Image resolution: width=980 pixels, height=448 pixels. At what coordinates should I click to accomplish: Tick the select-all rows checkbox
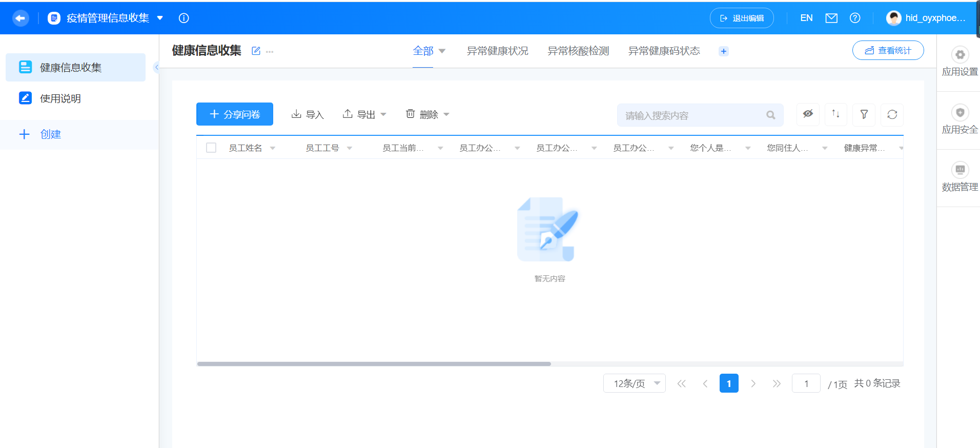coord(211,148)
